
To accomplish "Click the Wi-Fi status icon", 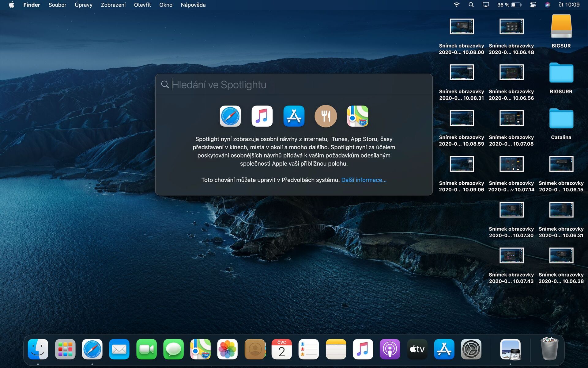I will click(457, 5).
